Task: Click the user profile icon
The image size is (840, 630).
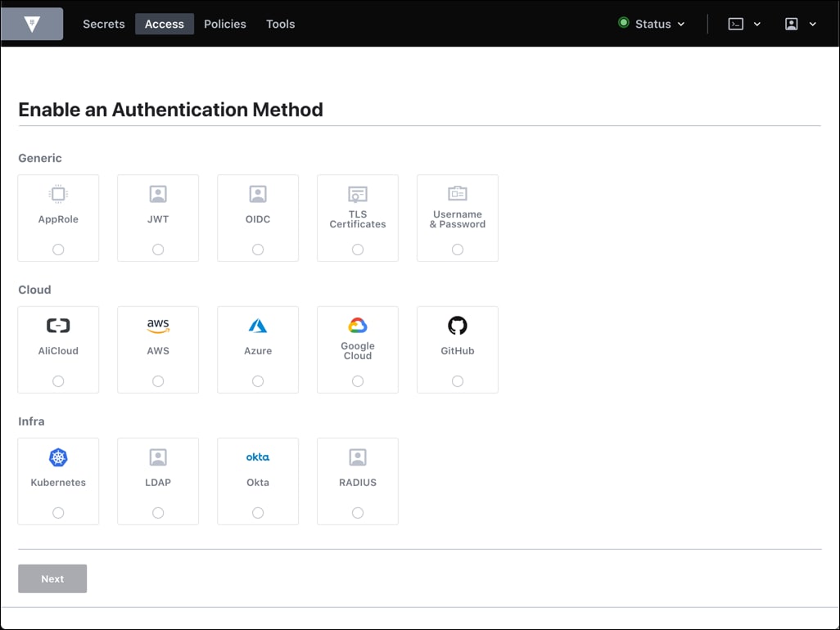Action: (791, 24)
